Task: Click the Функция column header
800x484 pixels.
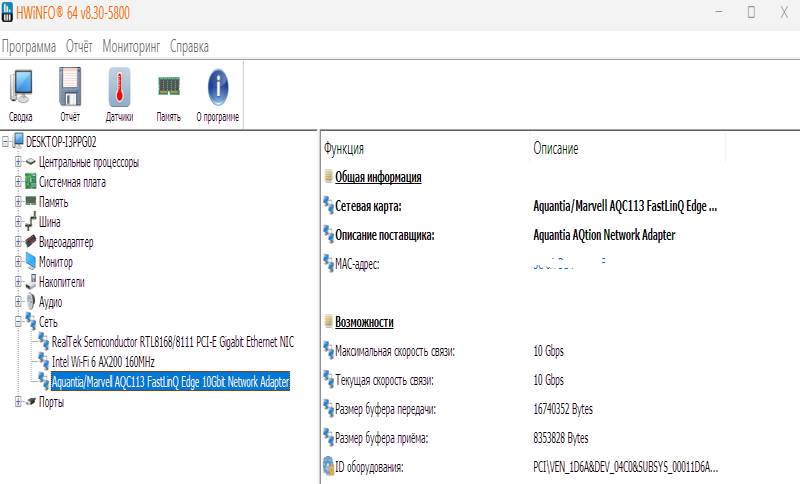Action: pyautogui.click(x=344, y=148)
